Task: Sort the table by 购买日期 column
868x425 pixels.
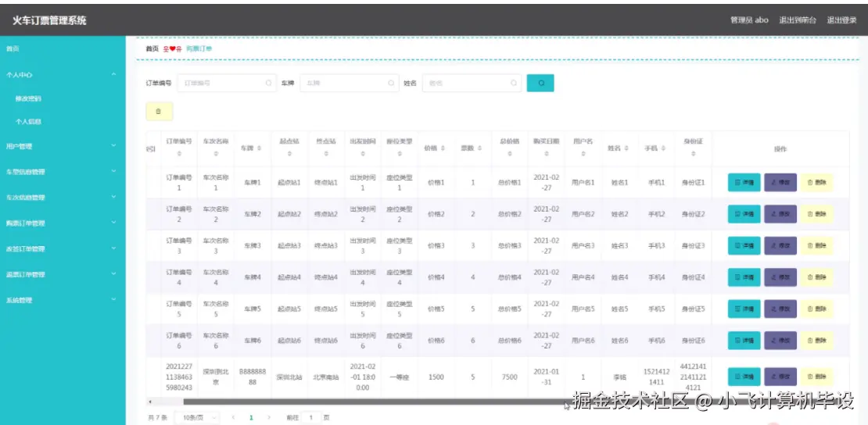Action: click(546, 155)
